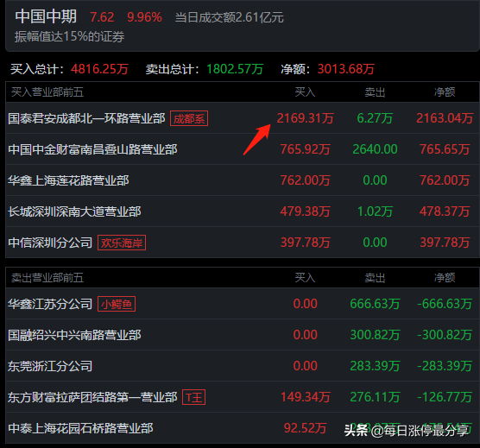Click the 成都系 tag
Screen dimensions: 480x448
click(x=189, y=118)
